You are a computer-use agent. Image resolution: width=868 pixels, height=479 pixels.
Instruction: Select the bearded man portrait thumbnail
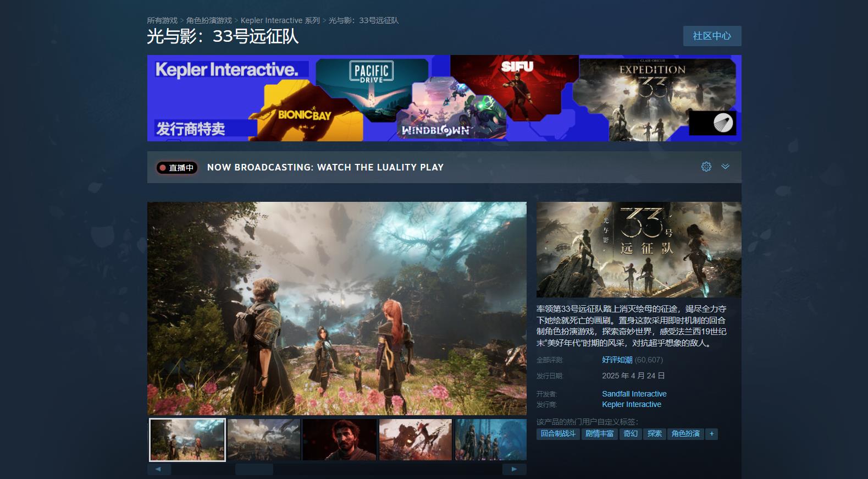[340, 439]
